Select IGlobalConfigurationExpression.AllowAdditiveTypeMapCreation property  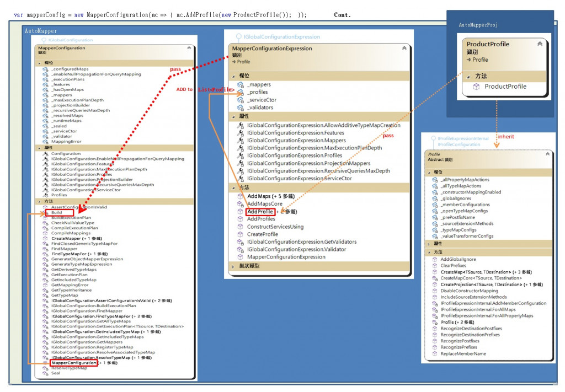click(323, 126)
